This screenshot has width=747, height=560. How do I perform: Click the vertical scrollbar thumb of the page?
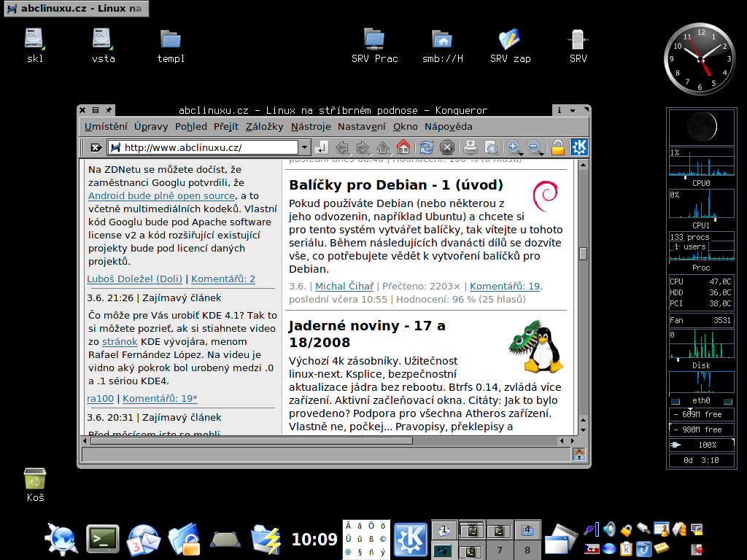(x=583, y=254)
